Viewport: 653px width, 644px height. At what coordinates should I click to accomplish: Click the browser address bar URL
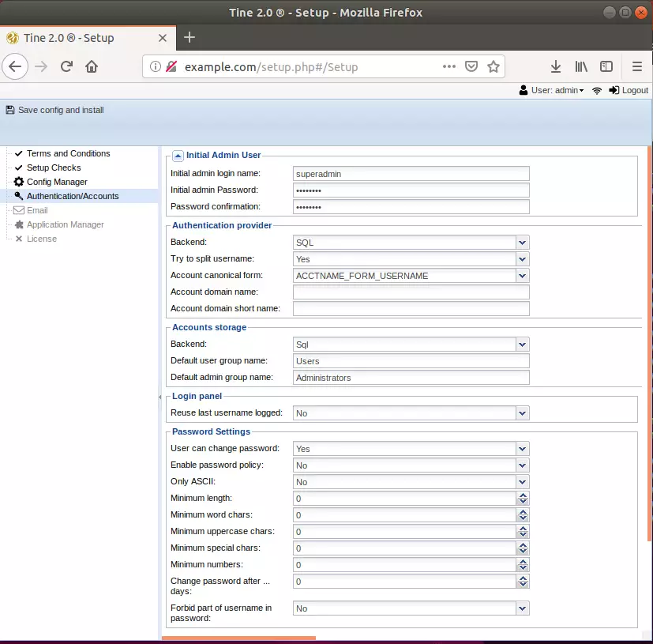pos(271,67)
